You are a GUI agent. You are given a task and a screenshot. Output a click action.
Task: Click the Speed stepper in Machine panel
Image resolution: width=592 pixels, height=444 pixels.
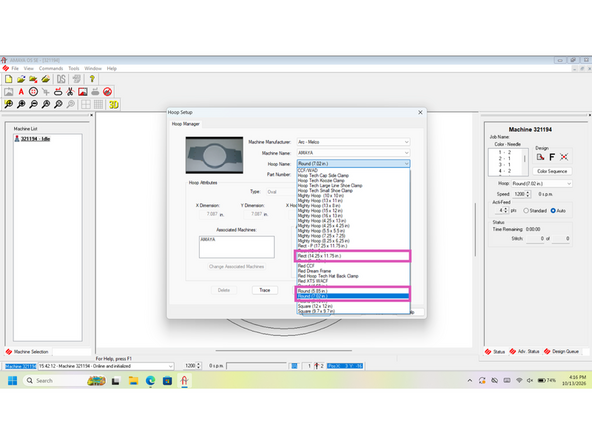tap(528, 194)
